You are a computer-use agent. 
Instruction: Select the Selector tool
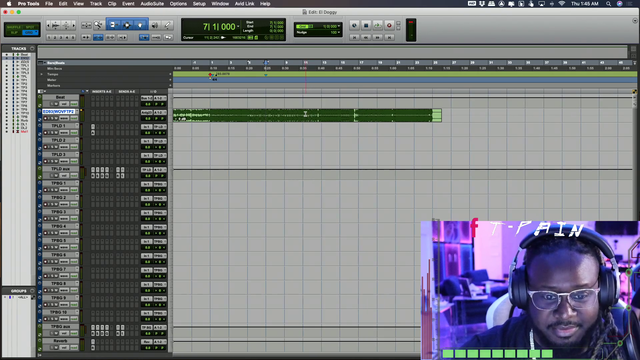tap(127, 25)
